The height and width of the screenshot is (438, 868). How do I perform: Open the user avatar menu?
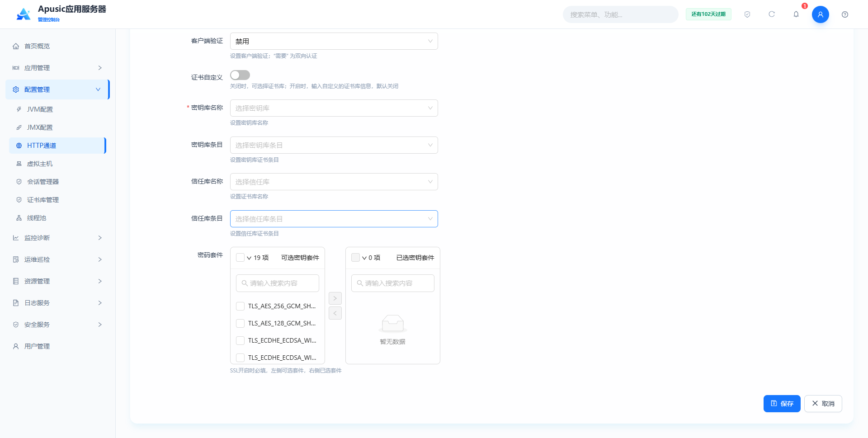pos(821,14)
